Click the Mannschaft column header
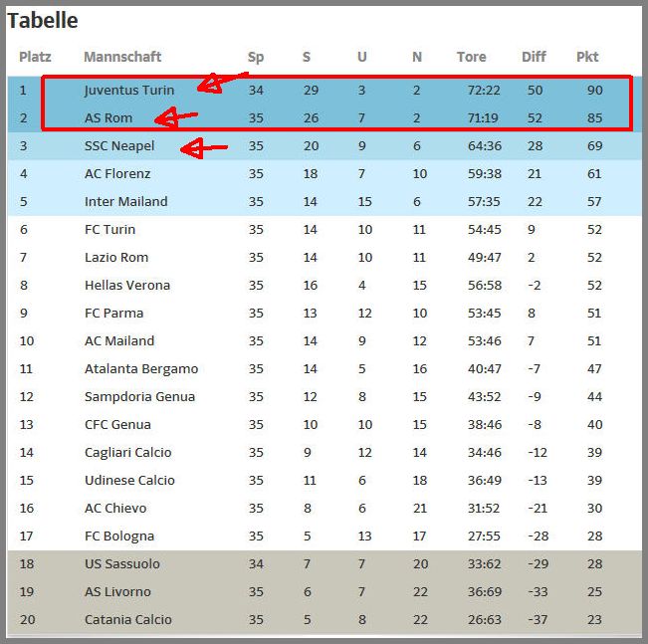Image resolution: width=648 pixels, height=644 pixels. click(122, 57)
